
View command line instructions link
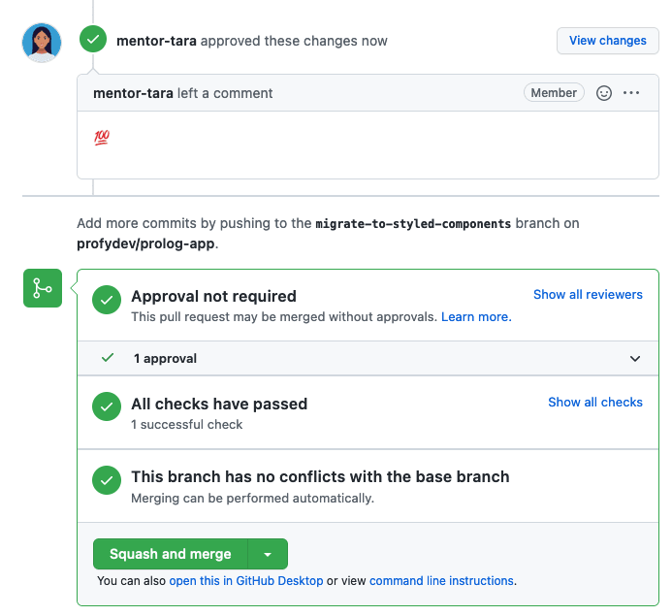[441, 581]
